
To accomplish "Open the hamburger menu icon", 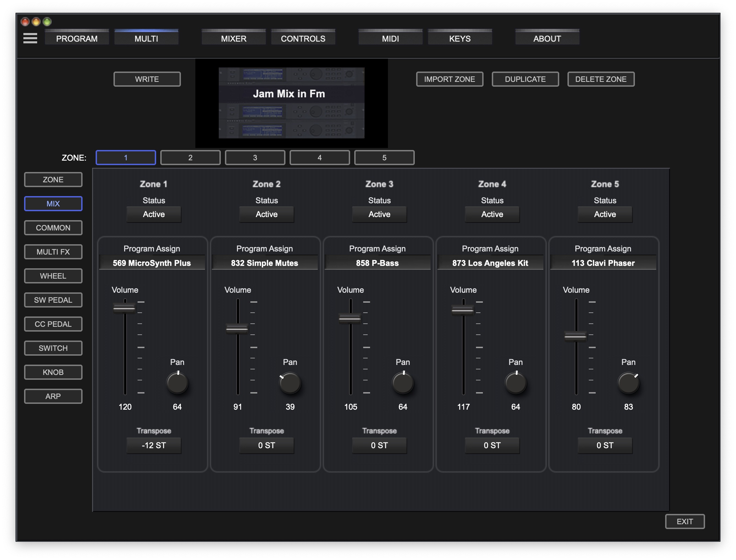I will point(30,38).
